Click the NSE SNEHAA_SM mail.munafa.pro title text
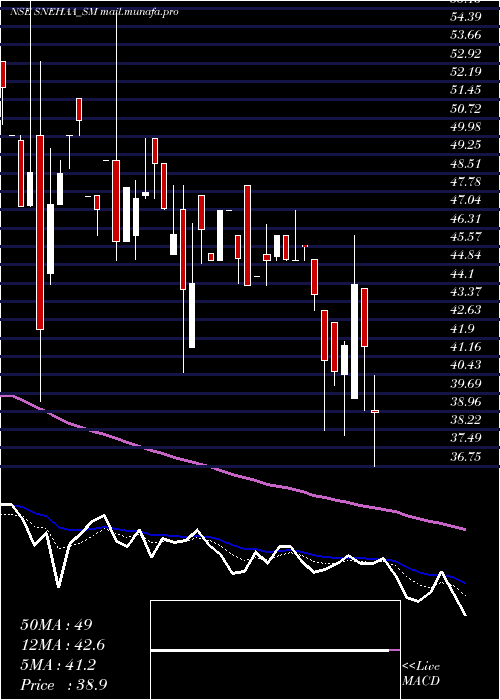This screenshot has width=500, height=700. (94, 12)
